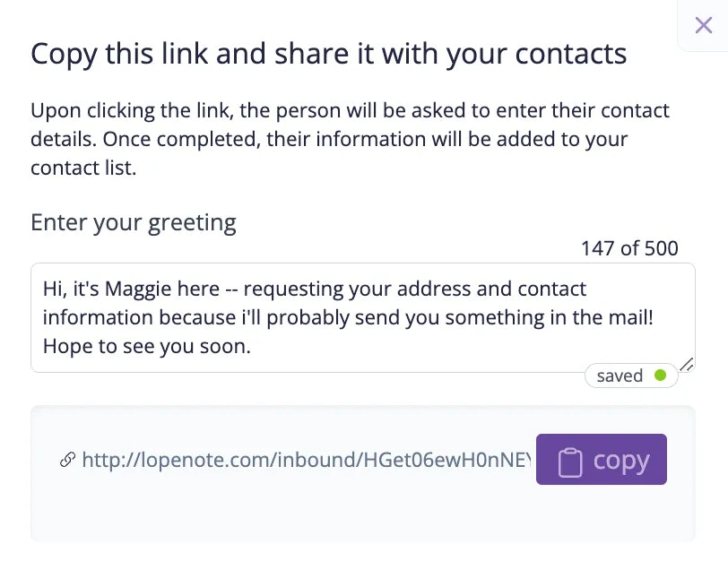Click the green saved status dot

pyautogui.click(x=660, y=375)
